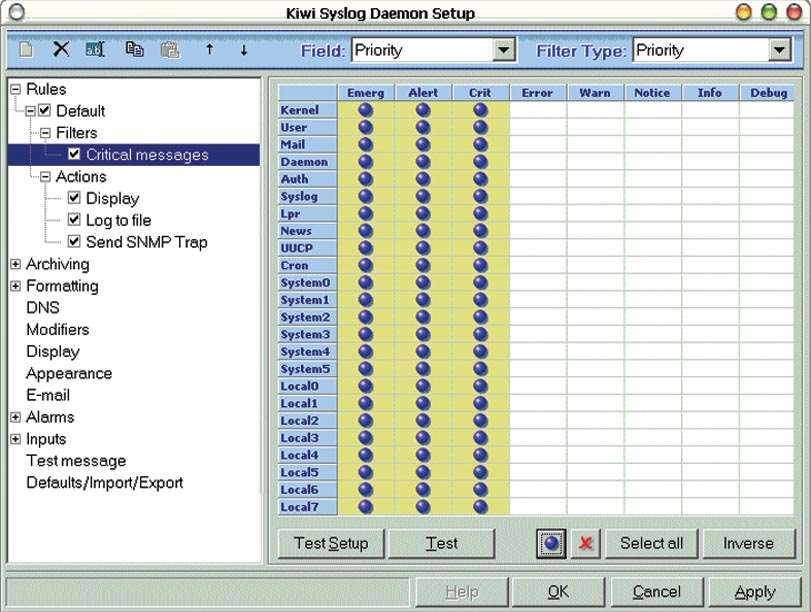Viewport: 811px width, 612px height.
Task: Toggle the Local3 Emerg blue dot
Action: [366, 438]
